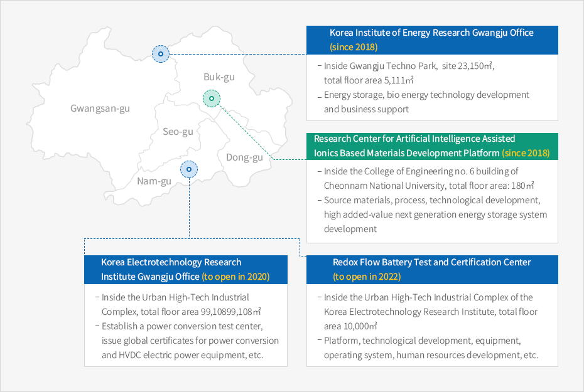Click 'high added-value next generation energy storage system' line
584x392 pixels.
tap(435, 215)
